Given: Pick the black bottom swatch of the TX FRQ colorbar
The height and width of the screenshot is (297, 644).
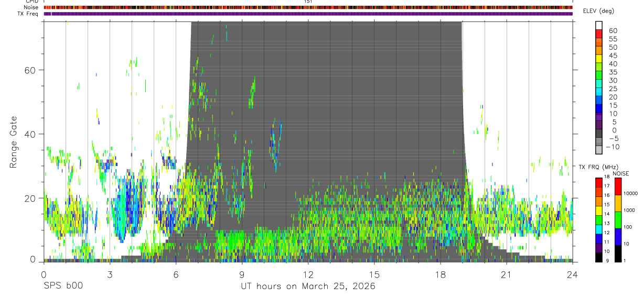Looking at the screenshot, I should pyautogui.click(x=599, y=257).
